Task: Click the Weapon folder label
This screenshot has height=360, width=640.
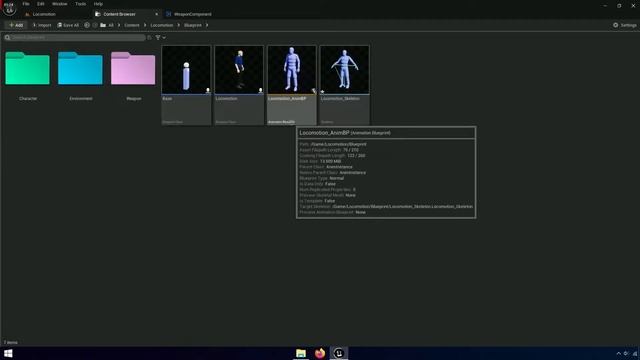Action: coord(134,98)
